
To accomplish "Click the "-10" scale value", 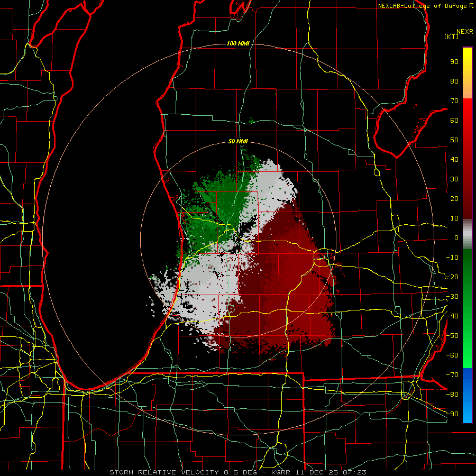I will 452,258.
